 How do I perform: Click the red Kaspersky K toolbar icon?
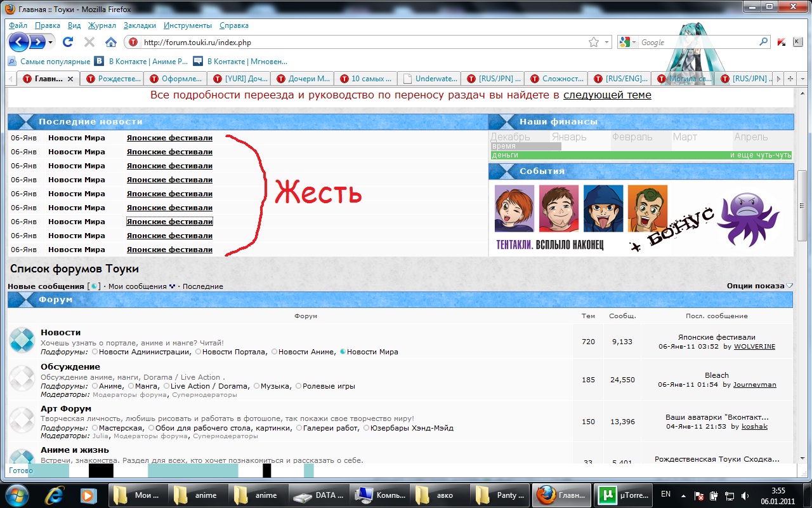(782, 42)
